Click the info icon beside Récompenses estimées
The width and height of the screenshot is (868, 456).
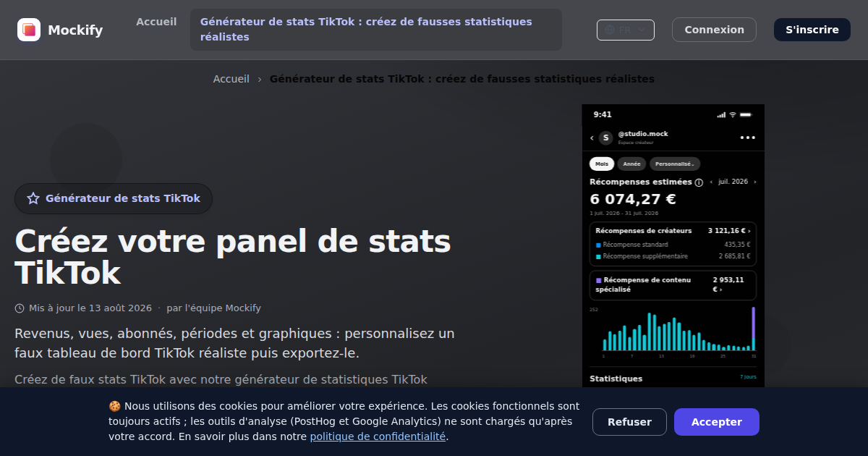point(699,182)
